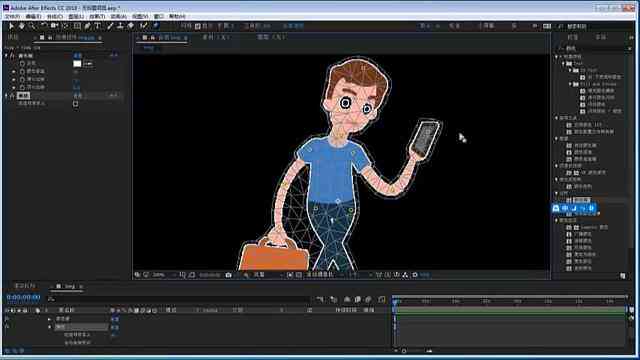This screenshot has width=640, height=360.
Task: Enable frame blending icon in timeline
Action: (x=358, y=300)
